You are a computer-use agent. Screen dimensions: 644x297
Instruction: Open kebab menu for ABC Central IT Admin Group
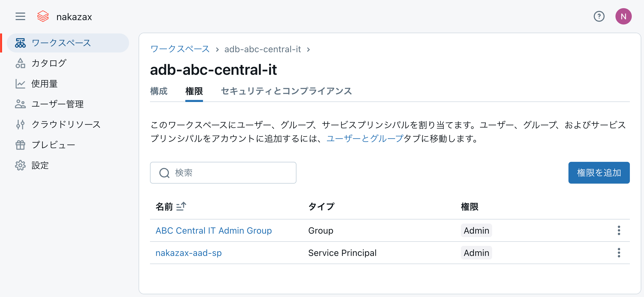[x=619, y=230]
